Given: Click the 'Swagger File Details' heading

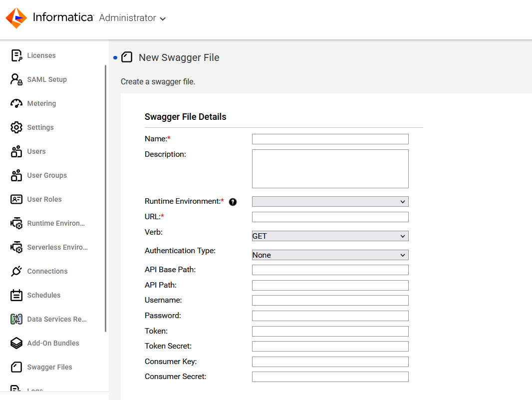Looking at the screenshot, I should coord(185,117).
